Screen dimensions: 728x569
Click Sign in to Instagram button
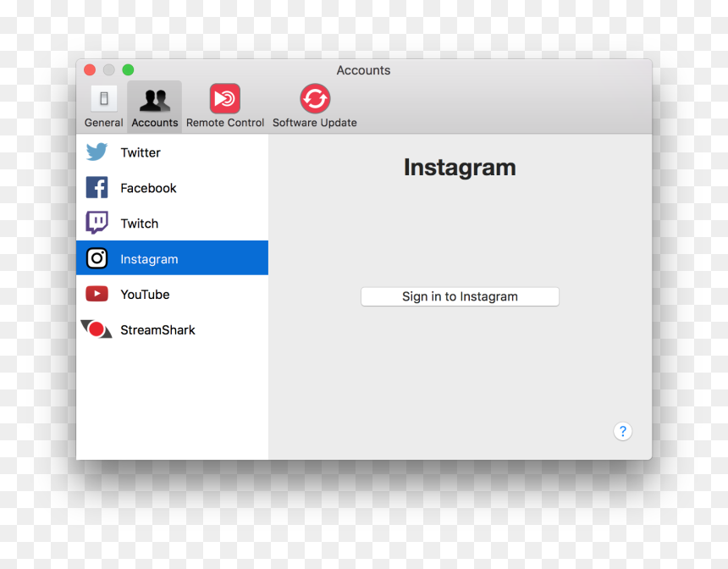460,296
